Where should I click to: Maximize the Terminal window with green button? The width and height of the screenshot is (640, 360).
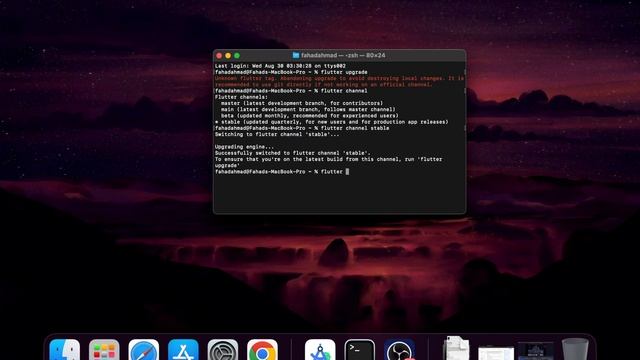click(237, 56)
